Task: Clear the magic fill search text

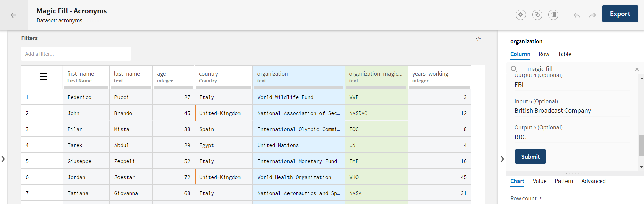Action: coord(637,69)
